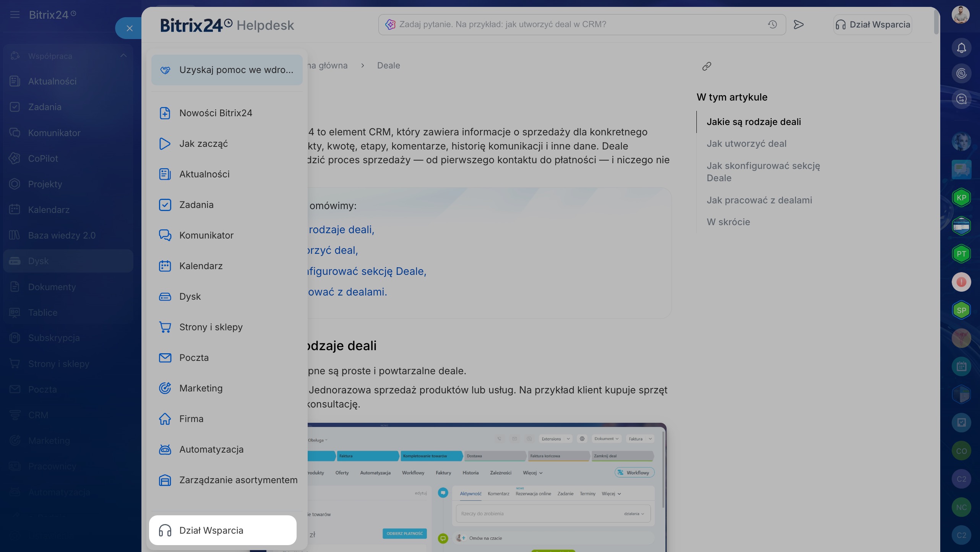Open the PT contact avatar in right sidebar
The height and width of the screenshot is (552, 980).
[961, 254]
